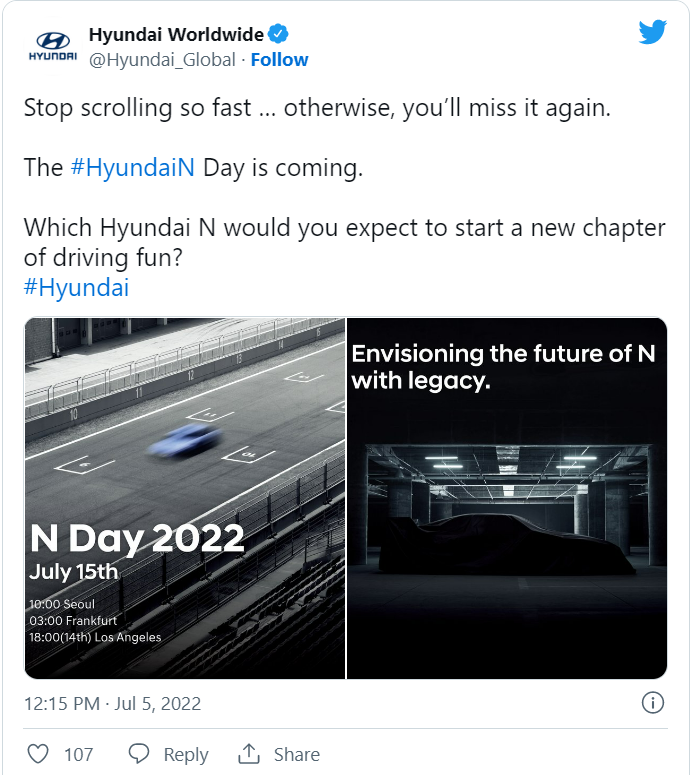Click the @Hyundai_Global handle

pyautogui.click(x=161, y=60)
